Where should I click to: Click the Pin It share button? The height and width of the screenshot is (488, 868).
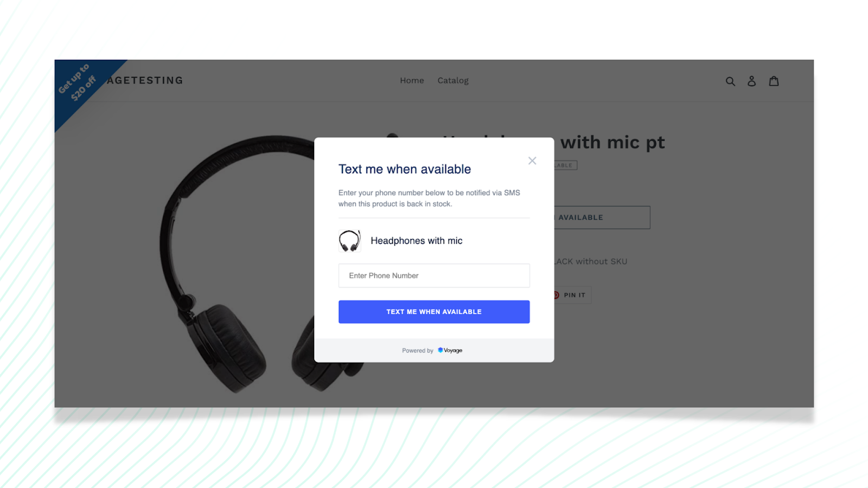point(572,295)
